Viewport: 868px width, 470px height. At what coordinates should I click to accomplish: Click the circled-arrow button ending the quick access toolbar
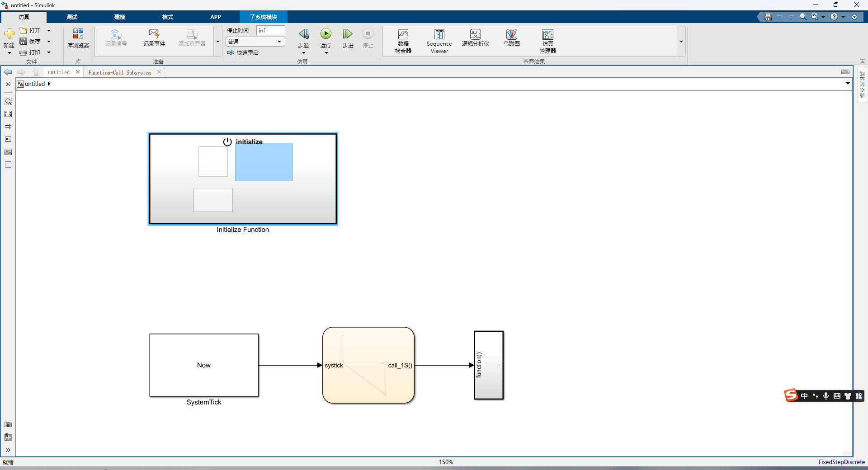[x=854, y=17]
